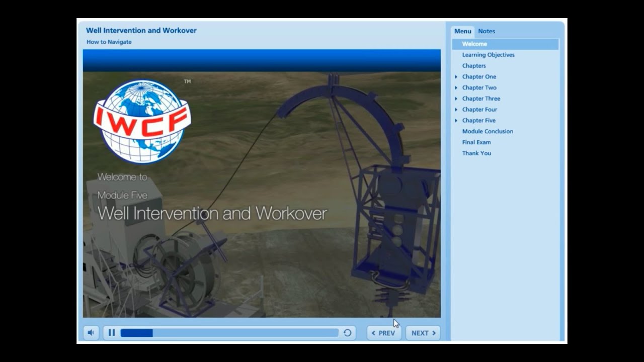Screen dimensions: 644x362
Task: Open the Chapters menu entry
Action: (474, 66)
